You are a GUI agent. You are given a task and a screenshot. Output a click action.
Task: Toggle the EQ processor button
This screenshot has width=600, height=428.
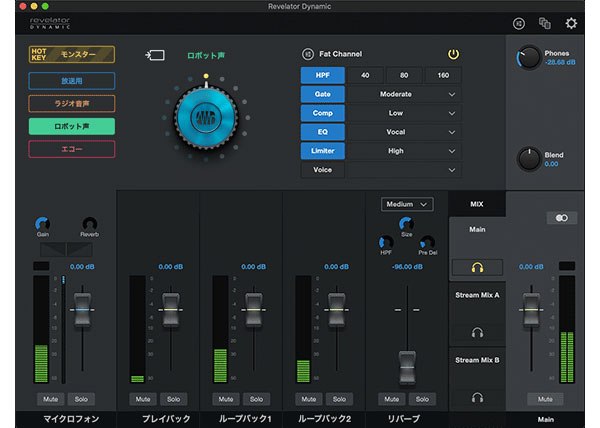point(323,132)
